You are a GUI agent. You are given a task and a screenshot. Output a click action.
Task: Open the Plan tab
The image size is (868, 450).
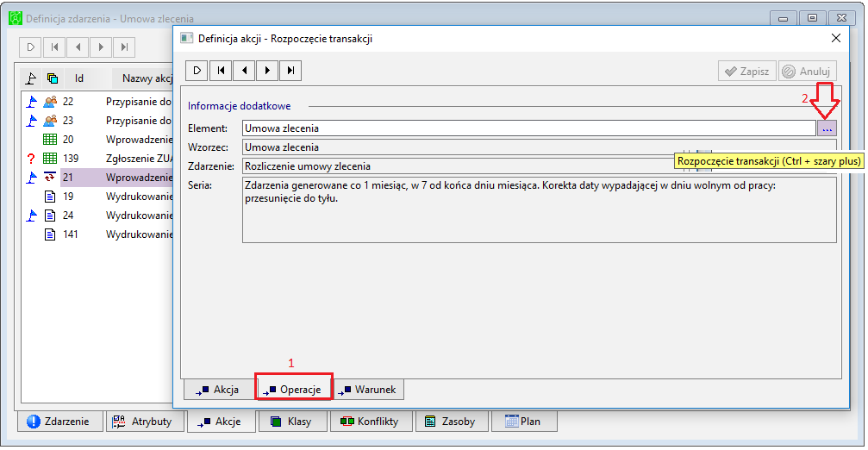click(x=524, y=422)
